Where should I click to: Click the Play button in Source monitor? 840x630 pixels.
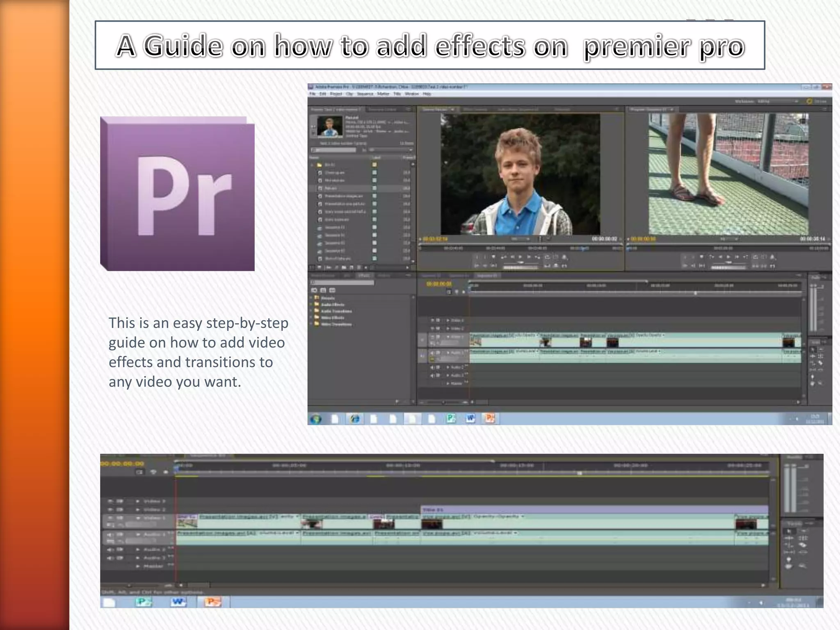tap(520, 257)
